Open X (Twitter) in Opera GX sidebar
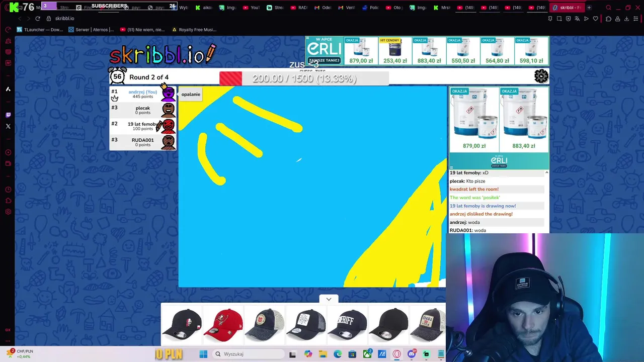Screen dimensions: 644x362 pyautogui.click(x=8, y=126)
